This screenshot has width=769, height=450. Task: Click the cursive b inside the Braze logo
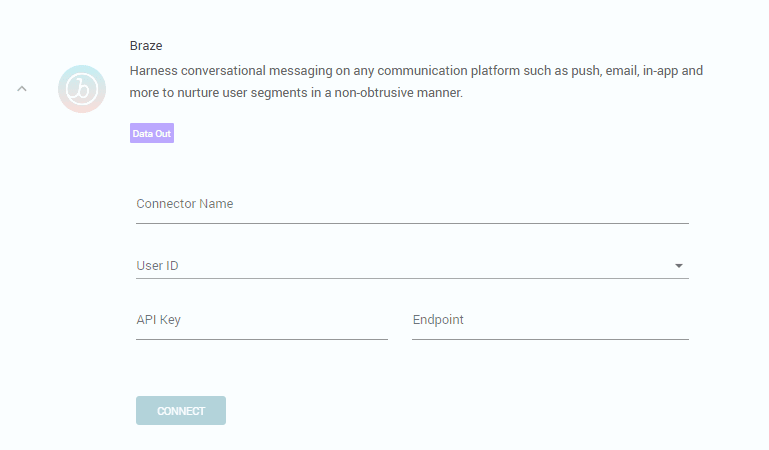click(83, 90)
